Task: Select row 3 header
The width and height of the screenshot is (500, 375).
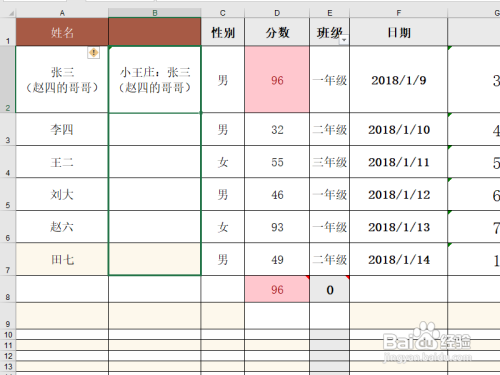Action: tap(8, 129)
